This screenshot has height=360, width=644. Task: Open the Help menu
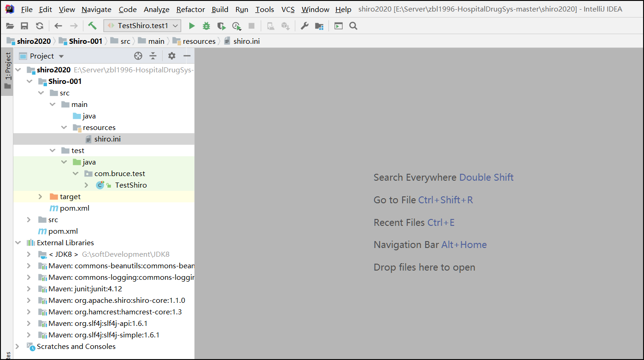click(x=343, y=9)
